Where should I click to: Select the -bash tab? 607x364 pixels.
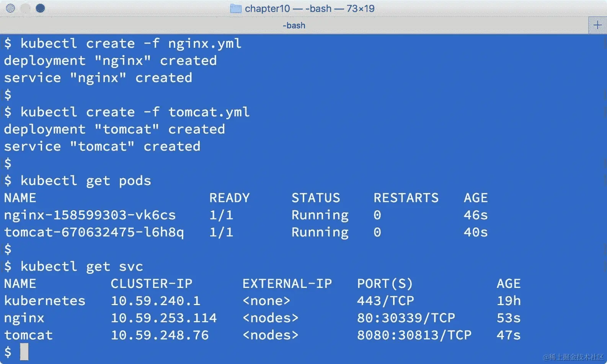[x=294, y=26]
